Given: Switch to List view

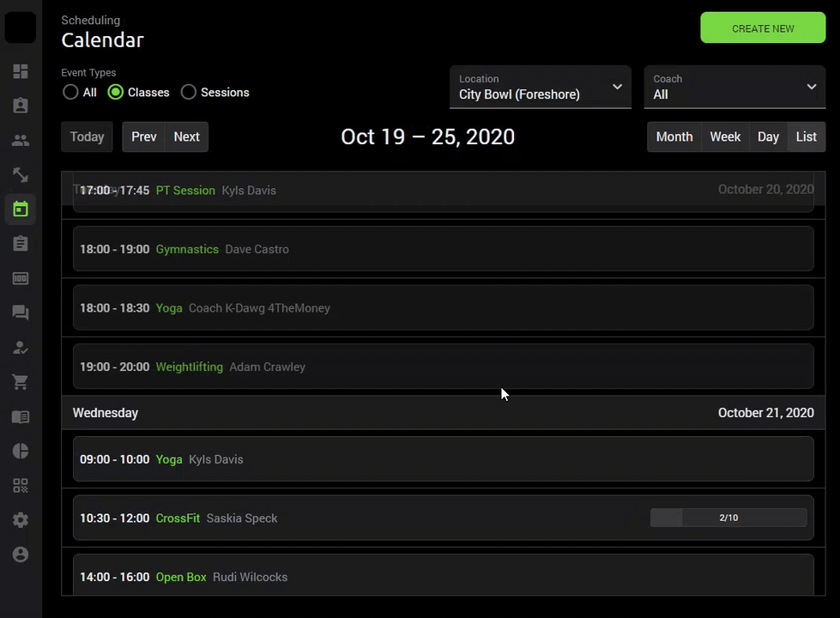Looking at the screenshot, I should pos(806,136).
